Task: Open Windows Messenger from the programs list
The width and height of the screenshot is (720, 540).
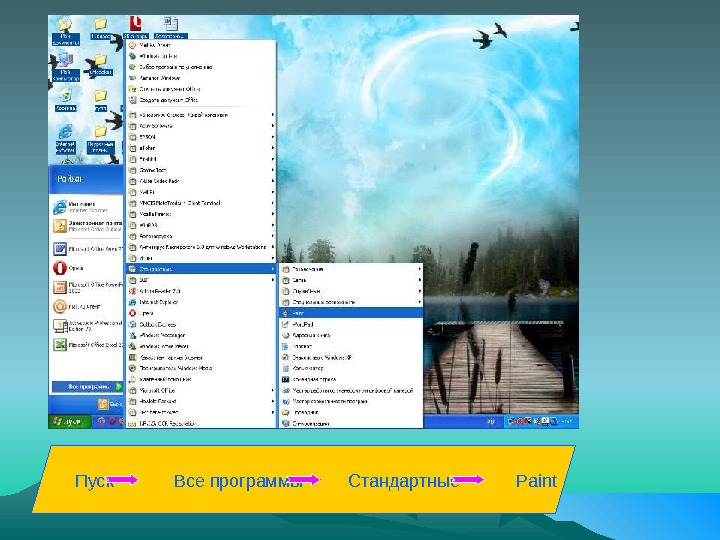Action: coord(201,335)
